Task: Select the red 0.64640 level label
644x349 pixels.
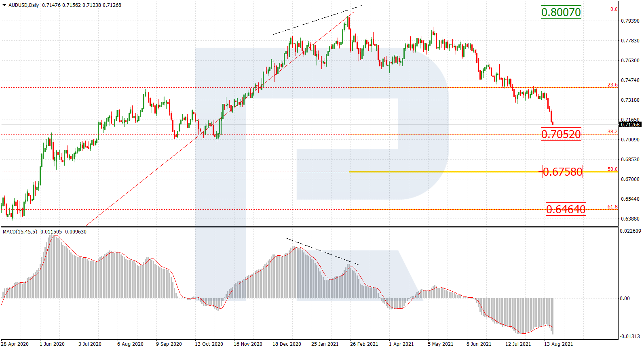Action: pos(566,209)
